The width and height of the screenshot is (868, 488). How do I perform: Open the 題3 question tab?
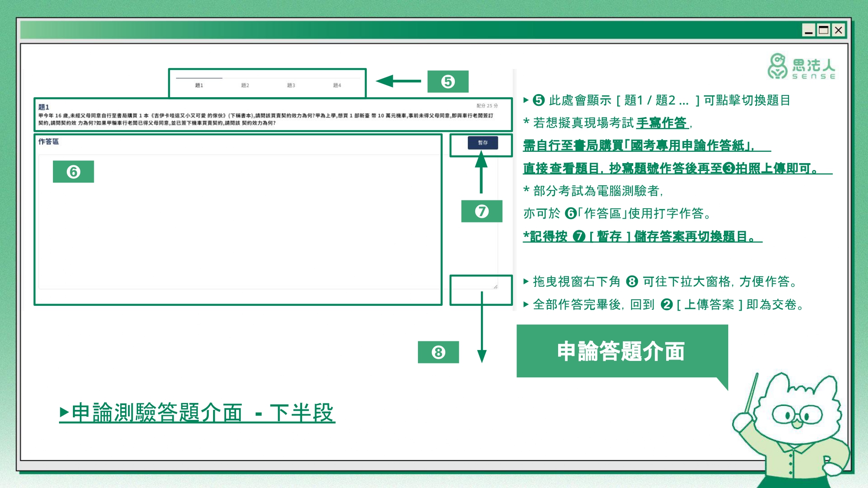(291, 85)
